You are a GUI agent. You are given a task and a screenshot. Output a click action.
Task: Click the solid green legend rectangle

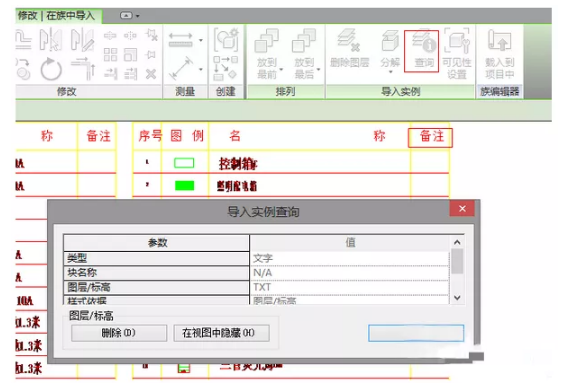(184, 185)
